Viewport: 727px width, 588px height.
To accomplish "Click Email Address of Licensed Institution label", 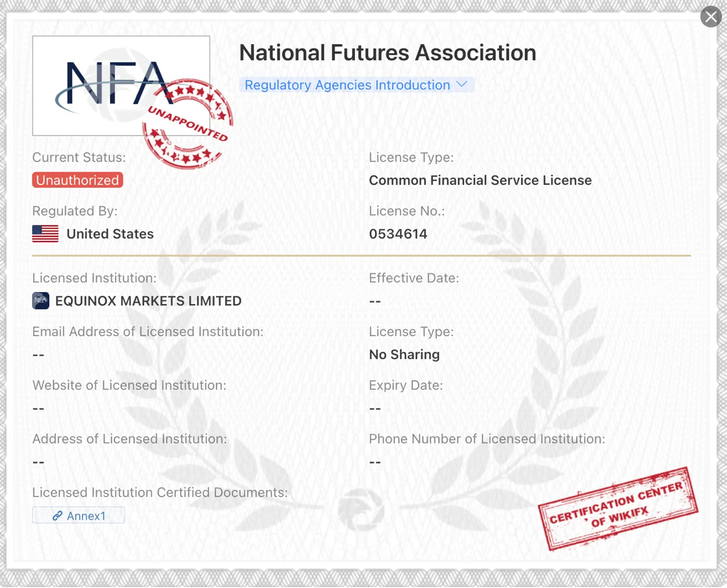I will click(x=148, y=332).
